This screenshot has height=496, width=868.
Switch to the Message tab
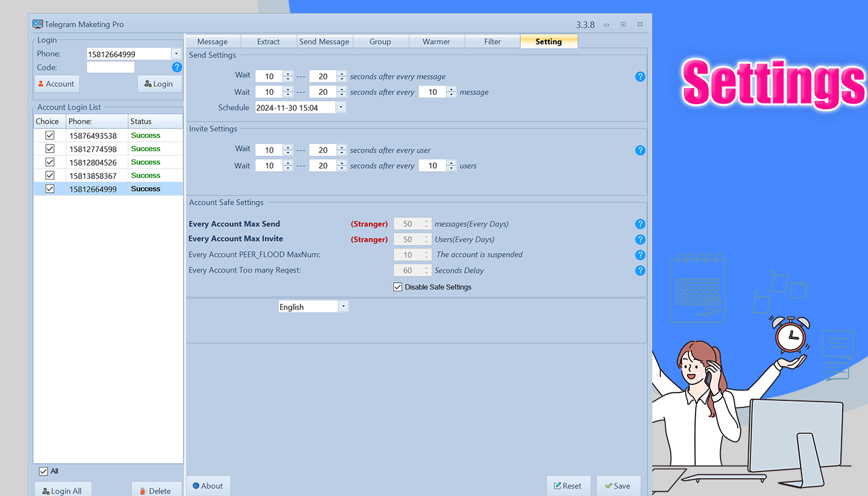click(x=213, y=42)
